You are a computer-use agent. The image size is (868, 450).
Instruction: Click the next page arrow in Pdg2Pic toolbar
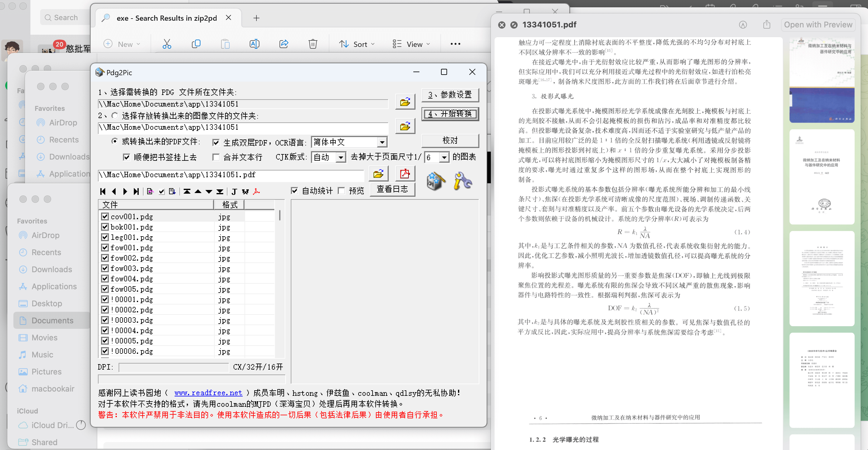125,191
